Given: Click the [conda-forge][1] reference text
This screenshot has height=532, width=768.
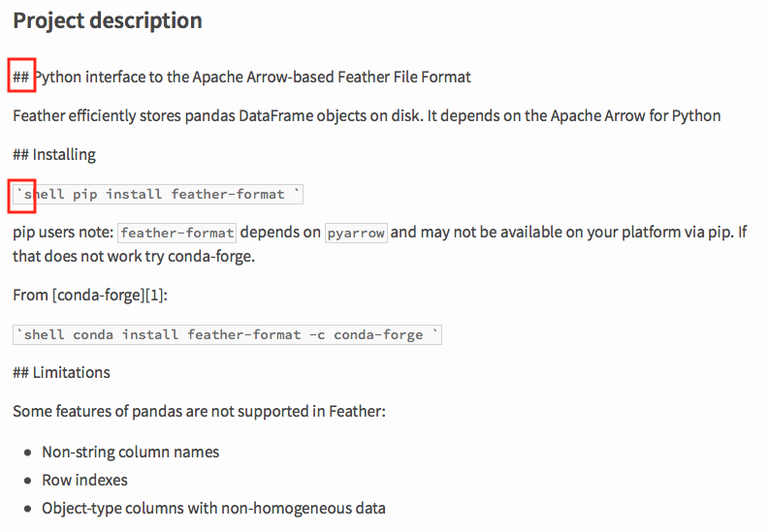Looking at the screenshot, I should click(108, 296).
